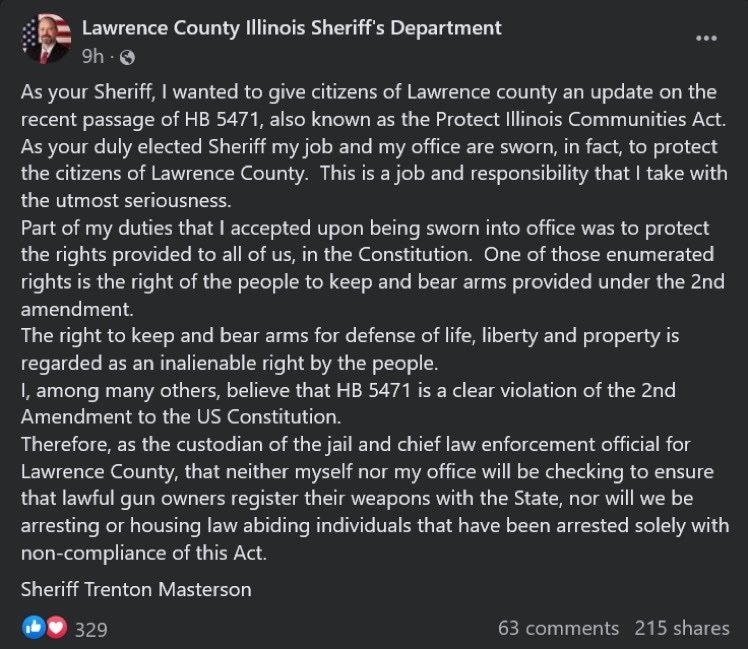Open Lawrence County Illinois Sheriff's Department page
748x649 pixels.
point(291,28)
